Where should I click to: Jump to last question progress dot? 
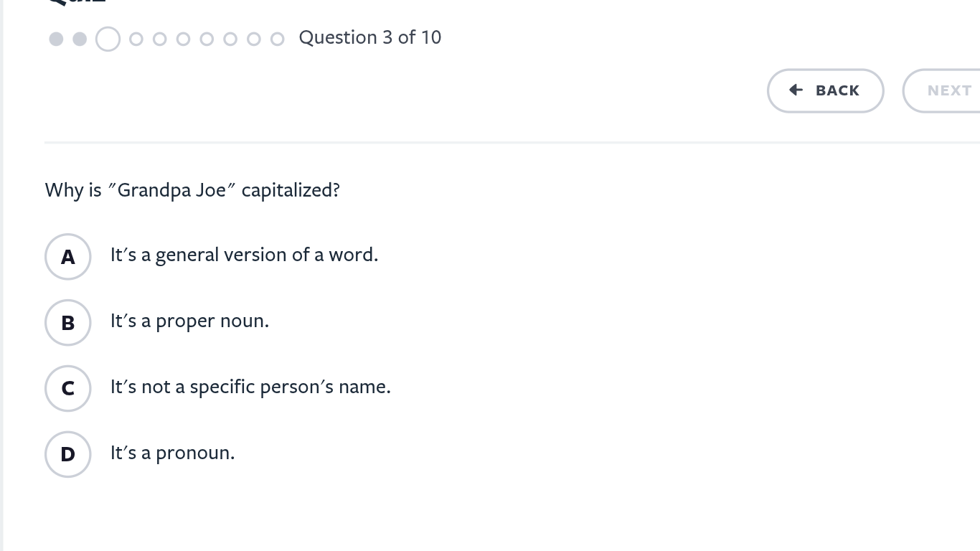[x=278, y=39]
